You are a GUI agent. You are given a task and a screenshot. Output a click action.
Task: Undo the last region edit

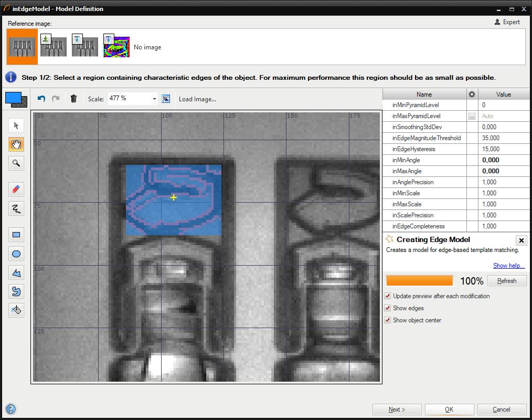click(41, 99)
